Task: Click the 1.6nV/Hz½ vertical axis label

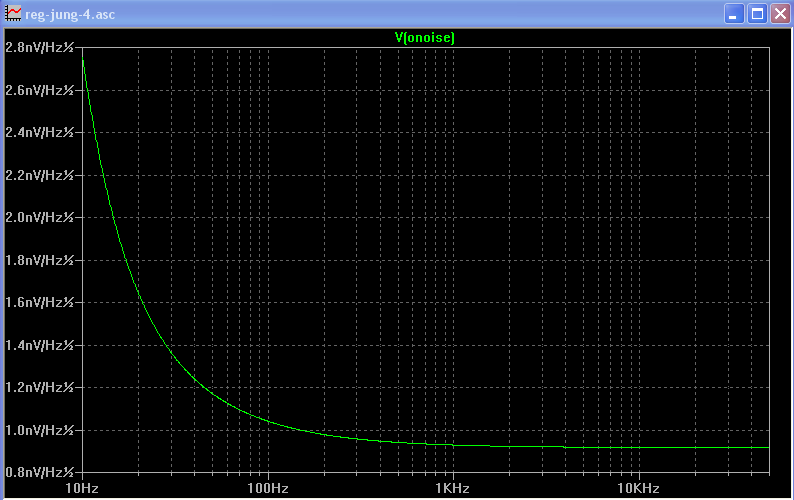Action: (39, 302)
